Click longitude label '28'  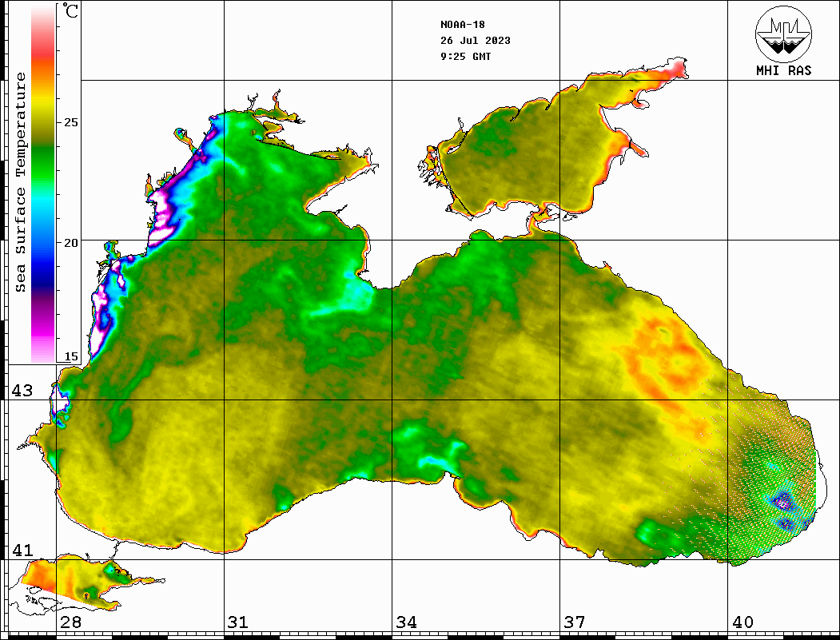click(x=70, y=622)
